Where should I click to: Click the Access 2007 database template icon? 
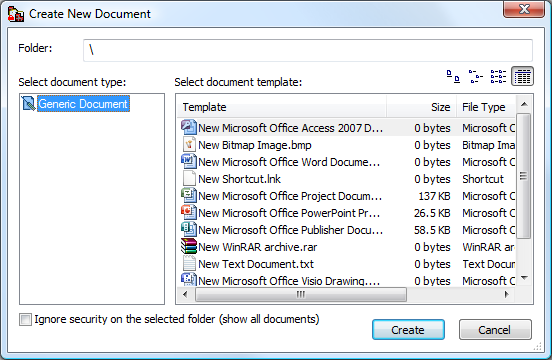tap(189, 127)
